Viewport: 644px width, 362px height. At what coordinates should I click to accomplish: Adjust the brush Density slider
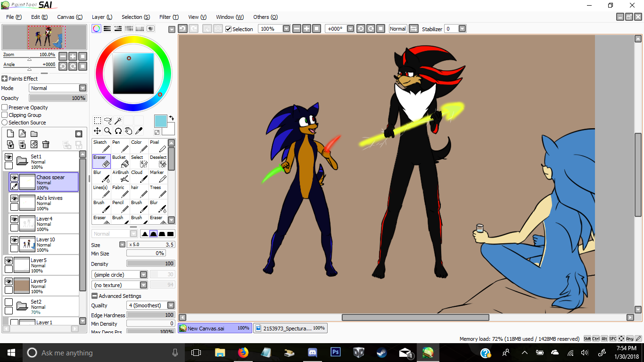pyautogui.click(x=150, y=264)
